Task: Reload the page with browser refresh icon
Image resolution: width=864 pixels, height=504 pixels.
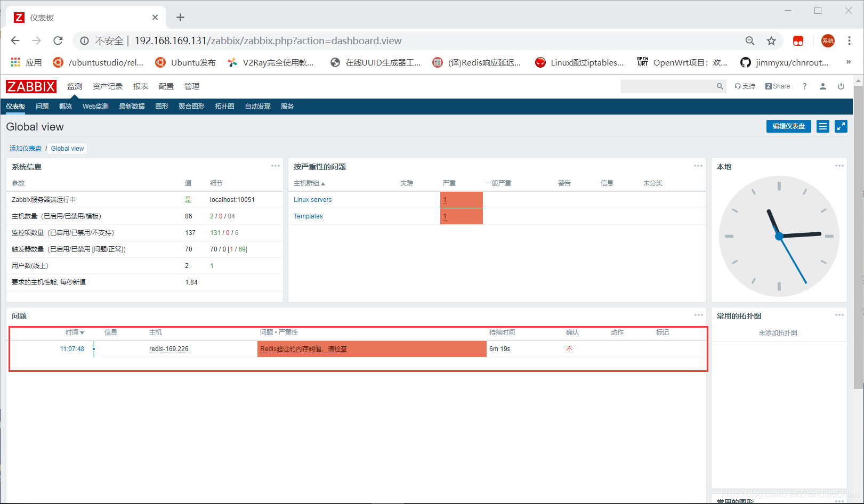Action: pos(58,40)
